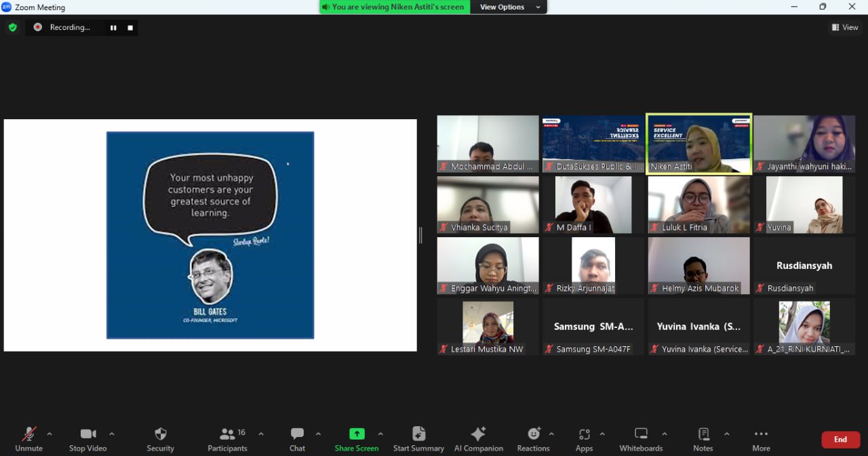Expand share options arrow next to Share Screen
The image size is (868, 456).
tap(380, 434)
